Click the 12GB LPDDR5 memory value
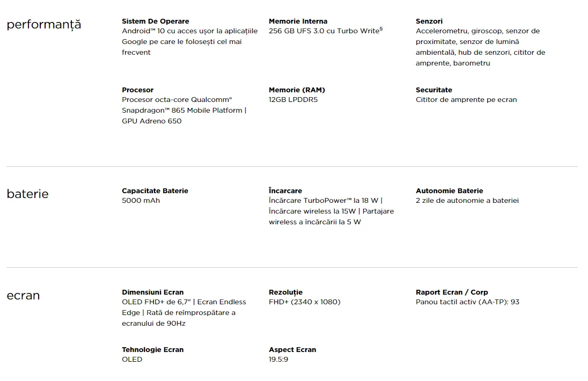 (x=293, y=100)
